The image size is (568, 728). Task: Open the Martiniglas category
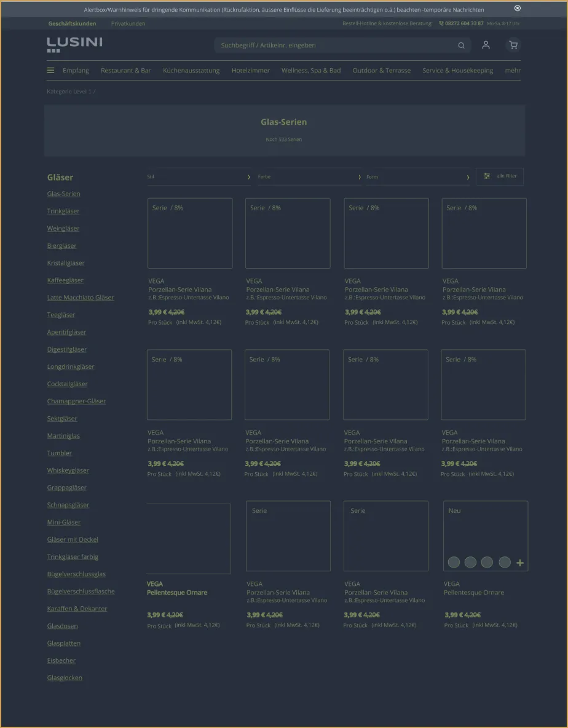coord(63,435)
